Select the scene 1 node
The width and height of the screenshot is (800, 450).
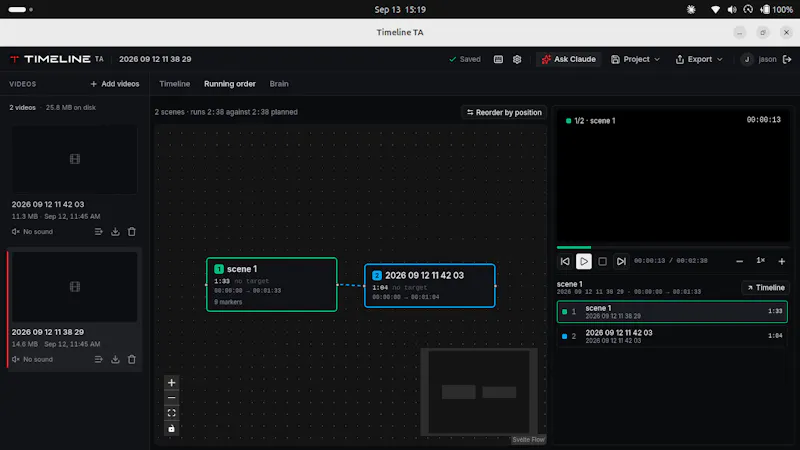click(x=271, y=284)
